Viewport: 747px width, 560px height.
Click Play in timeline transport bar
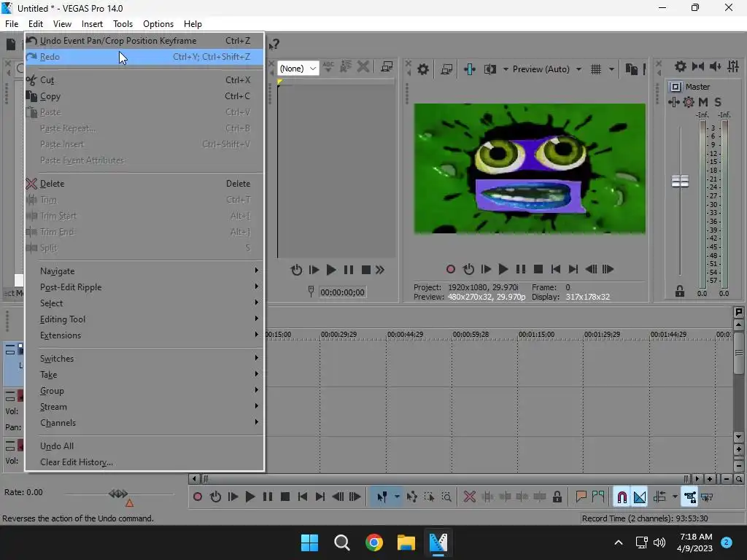(250, 497)
